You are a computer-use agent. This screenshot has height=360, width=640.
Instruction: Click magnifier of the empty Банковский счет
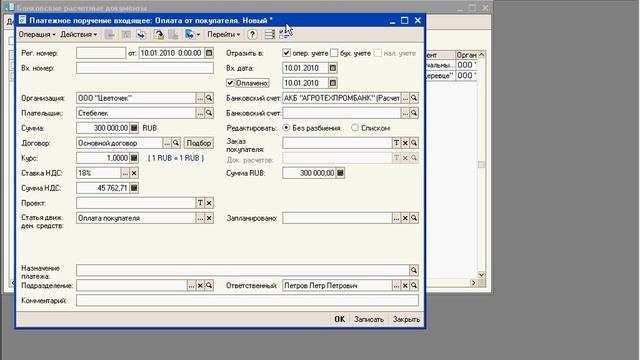pos(414,113)
